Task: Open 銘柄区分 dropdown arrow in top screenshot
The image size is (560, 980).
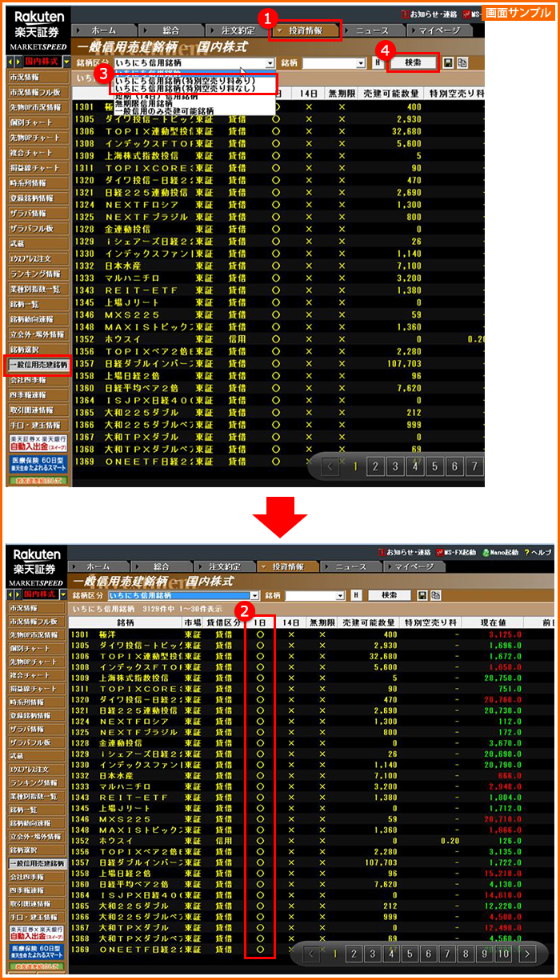Action: tap(270, 62)
